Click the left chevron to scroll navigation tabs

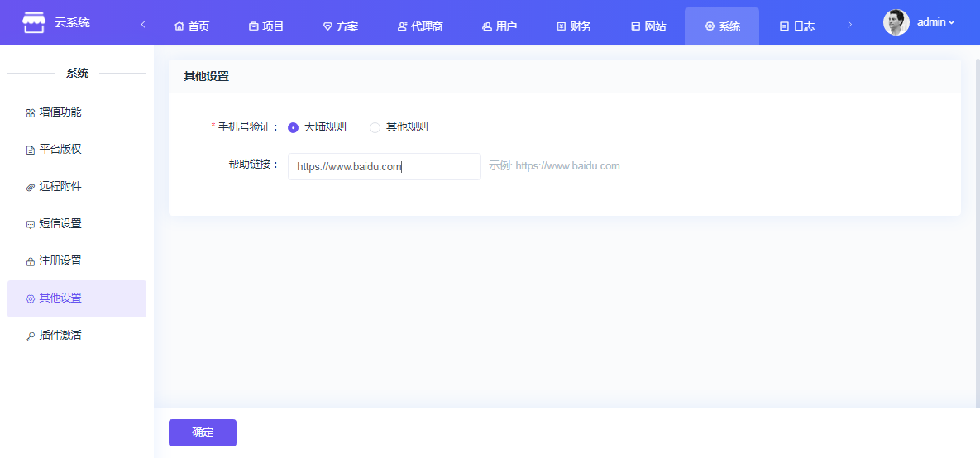[x=143, y=24]
